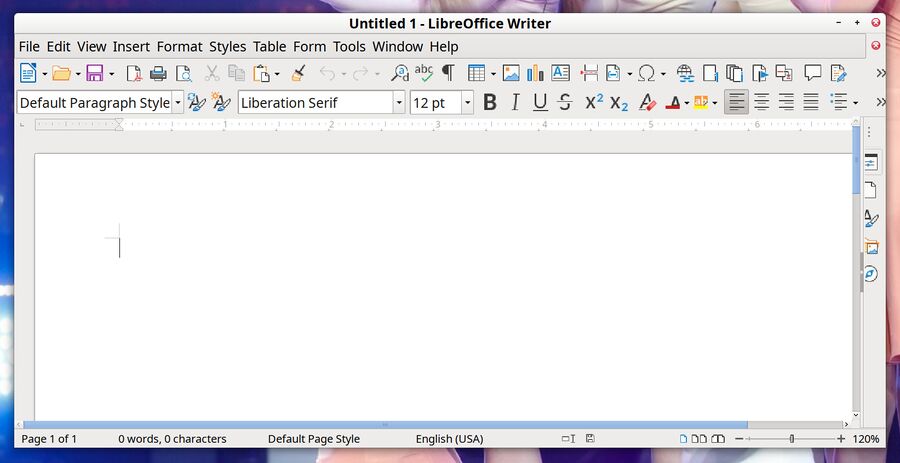Toggle underline formatting
Screen dimensions: 900x463
tap(540, 103)
